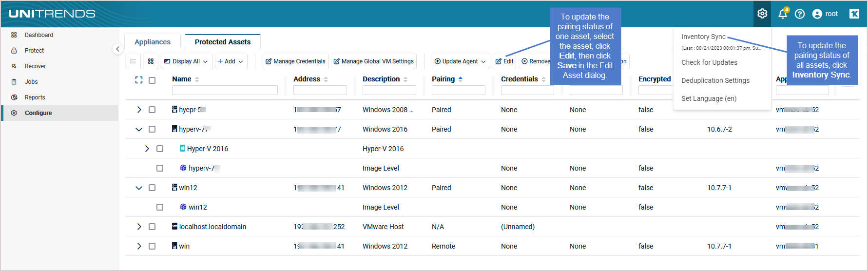Open the notifications bell
Screen dimensions: 868x271
point(783,14)
